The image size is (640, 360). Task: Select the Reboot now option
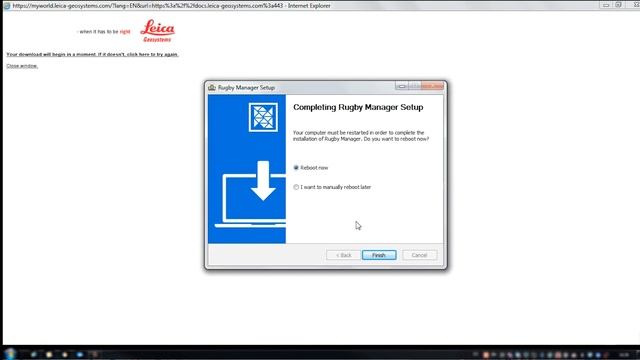[x=296, y=168]
